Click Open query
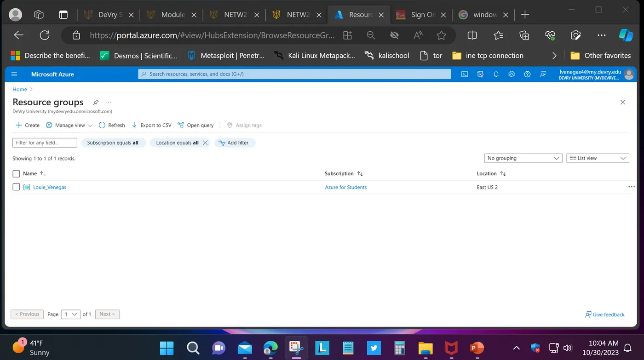Image resolution: width=644 pixels, height=360 pixels. (x=195, y=125)
